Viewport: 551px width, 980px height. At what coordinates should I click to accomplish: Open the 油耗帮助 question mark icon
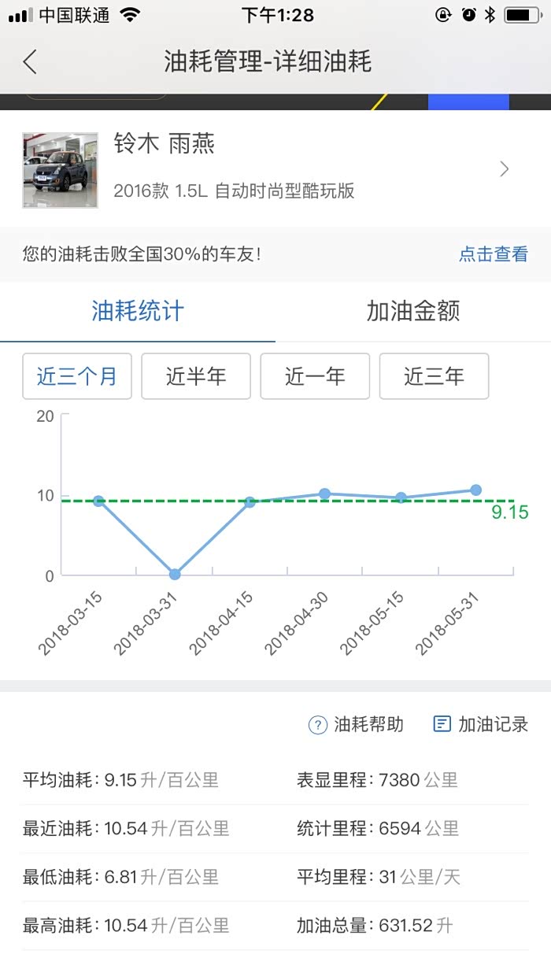(x=317, y=725)
